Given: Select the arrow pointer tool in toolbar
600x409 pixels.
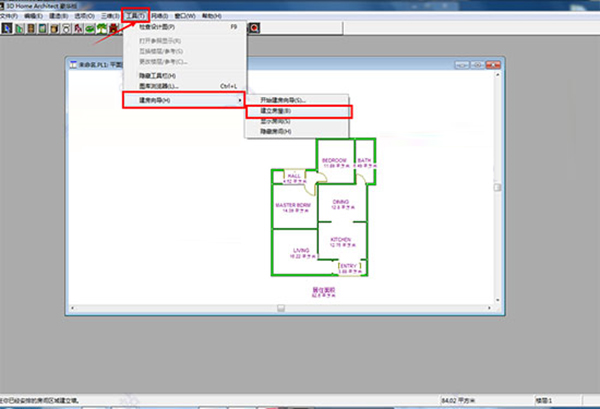Looking at the screenshot, I should [x=7, y=28].
